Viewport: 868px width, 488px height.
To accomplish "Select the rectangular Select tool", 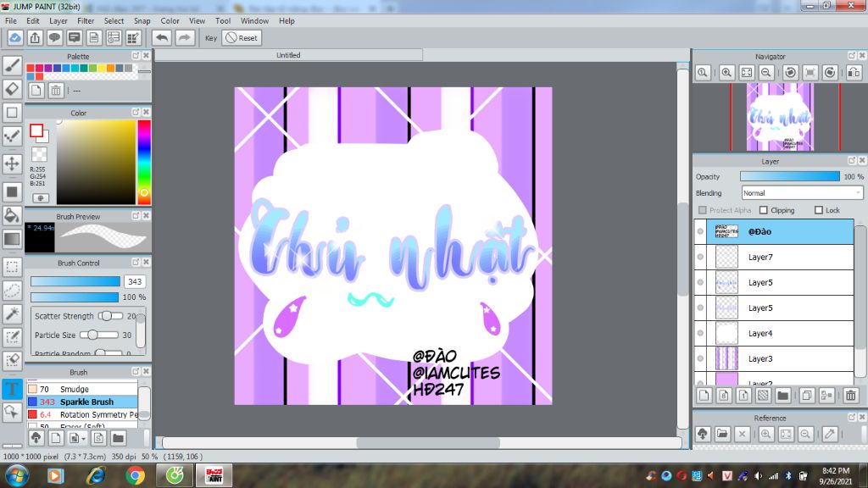I will click(12, 267).
